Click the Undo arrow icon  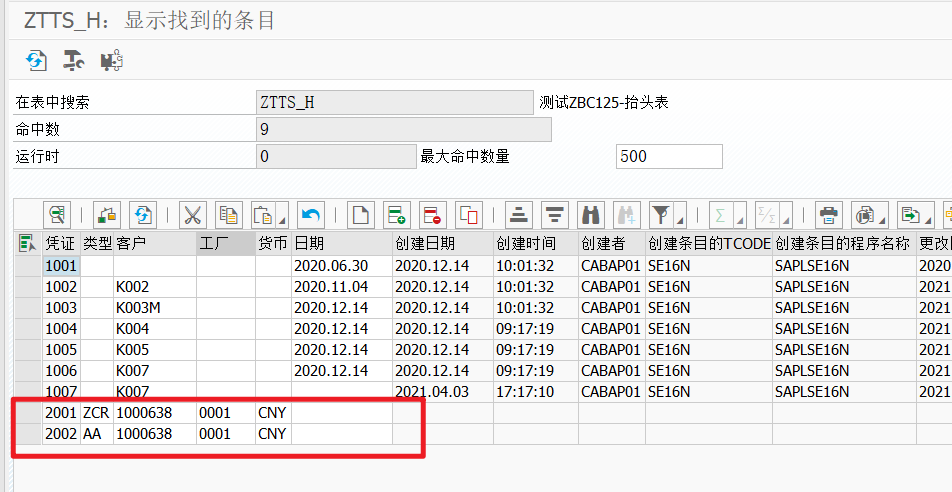pyautogui.click(x=311, y=215)
